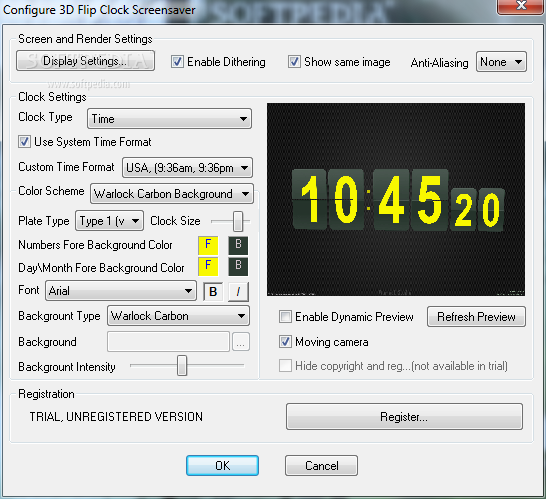Screen dimensions: 546x499
Task: Close the configuration dialog window
Action: click(521, 6)
